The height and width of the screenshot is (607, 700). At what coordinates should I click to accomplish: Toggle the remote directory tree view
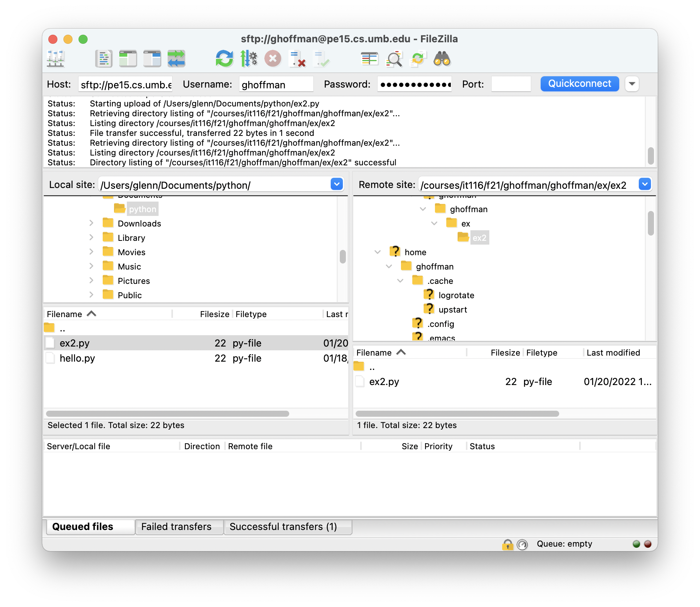click(x=152, y=59)
